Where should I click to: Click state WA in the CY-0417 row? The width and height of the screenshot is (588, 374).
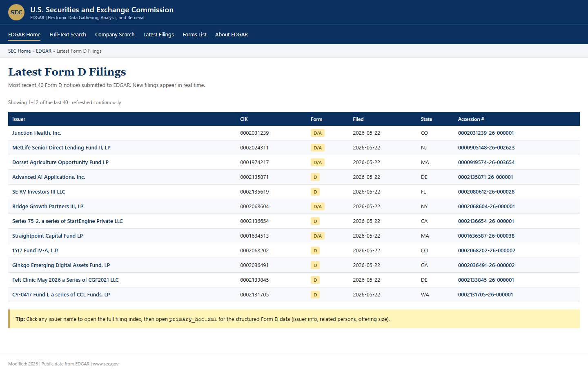425,295
